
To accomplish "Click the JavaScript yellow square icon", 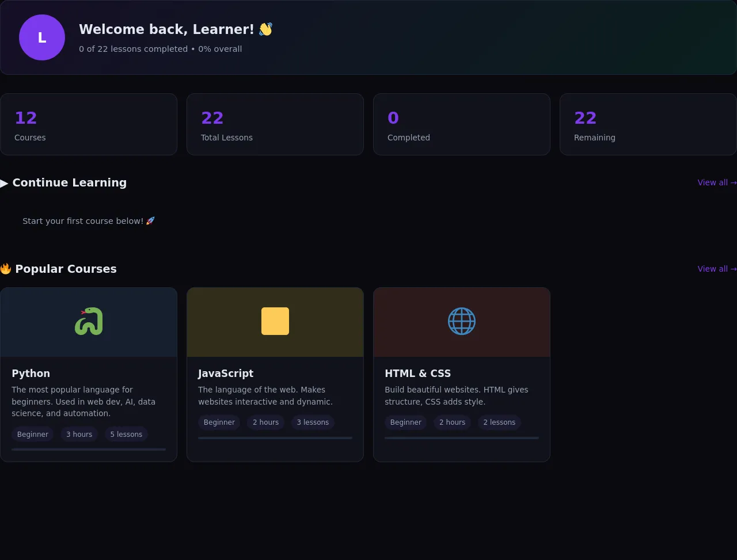I will (x=275, y=321).
